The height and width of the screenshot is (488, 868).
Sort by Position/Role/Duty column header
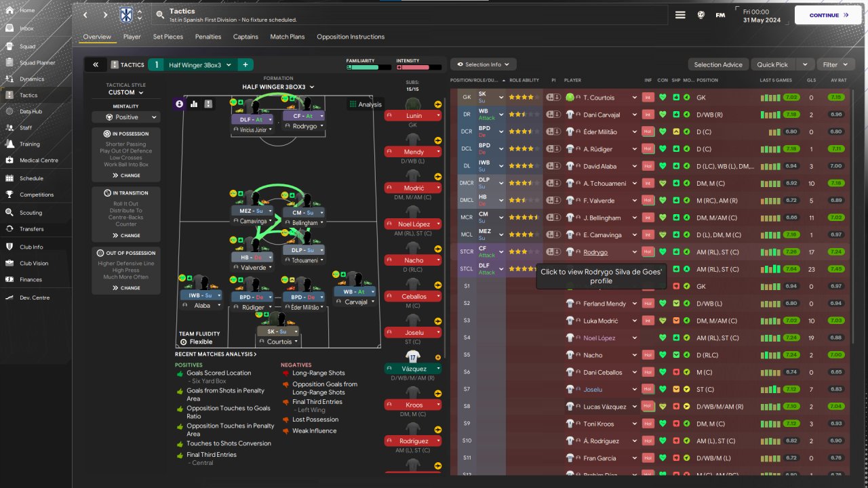point(478,81)
